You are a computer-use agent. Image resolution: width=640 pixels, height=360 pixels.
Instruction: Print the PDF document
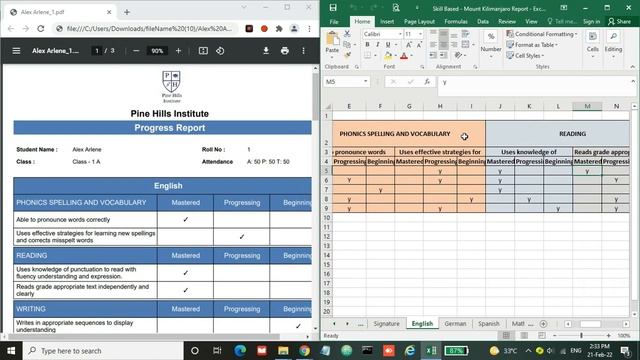point(284,51)
